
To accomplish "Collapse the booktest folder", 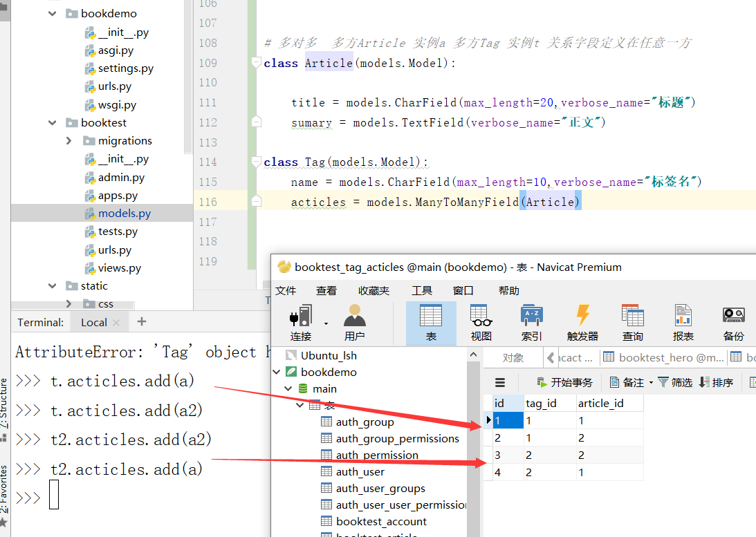I will tap(53, 123).
